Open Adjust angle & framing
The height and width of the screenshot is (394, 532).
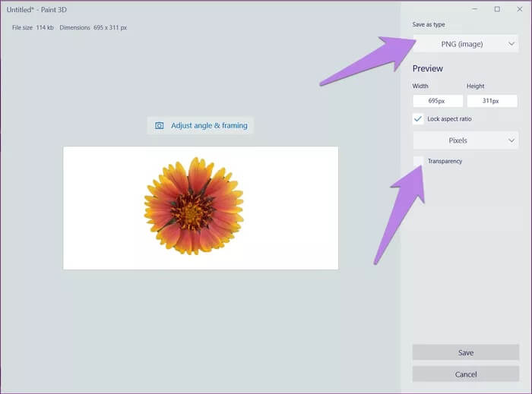201,126
